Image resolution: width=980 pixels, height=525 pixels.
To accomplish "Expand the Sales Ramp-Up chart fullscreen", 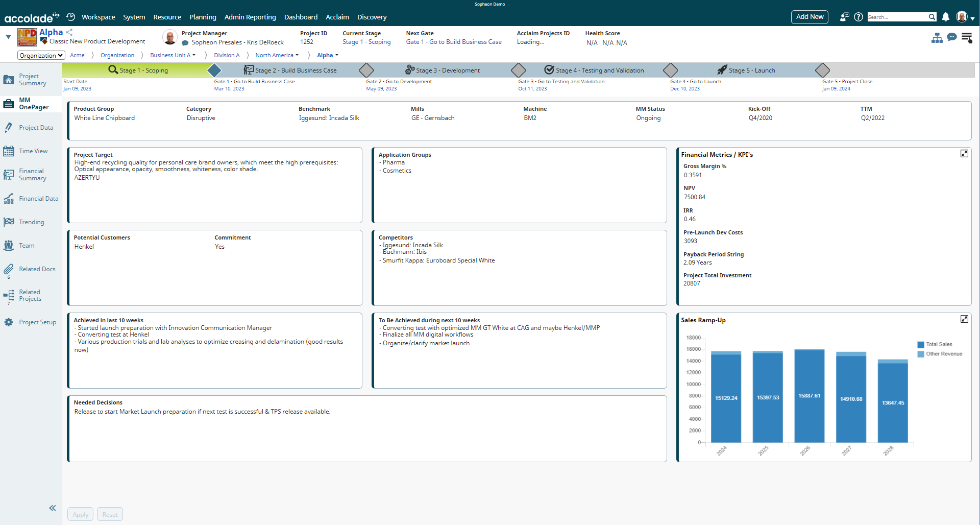I will (965, 318).
